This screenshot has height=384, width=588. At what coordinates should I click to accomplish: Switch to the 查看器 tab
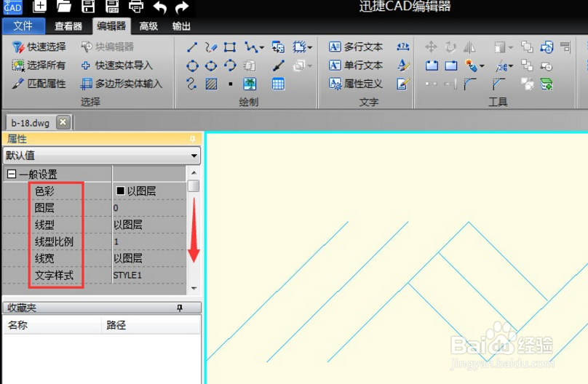pos(68,26)
